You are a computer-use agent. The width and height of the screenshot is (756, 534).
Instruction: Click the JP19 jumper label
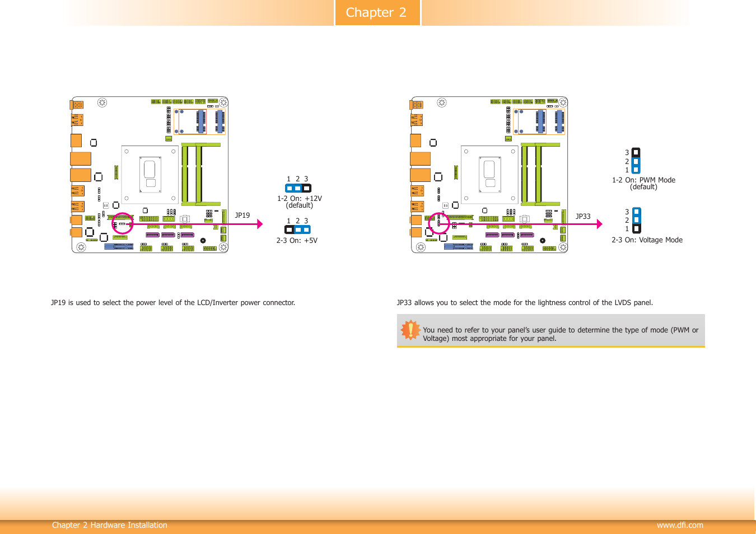(242, 216)
